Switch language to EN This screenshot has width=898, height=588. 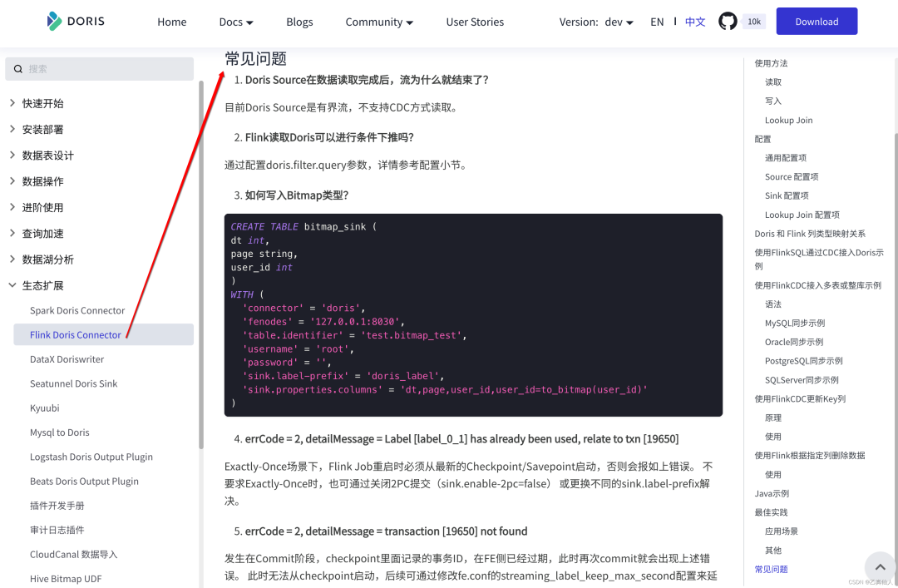657,22
